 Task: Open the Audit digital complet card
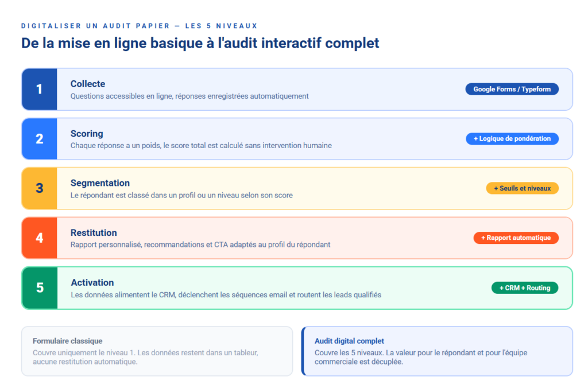coord(438,351)
